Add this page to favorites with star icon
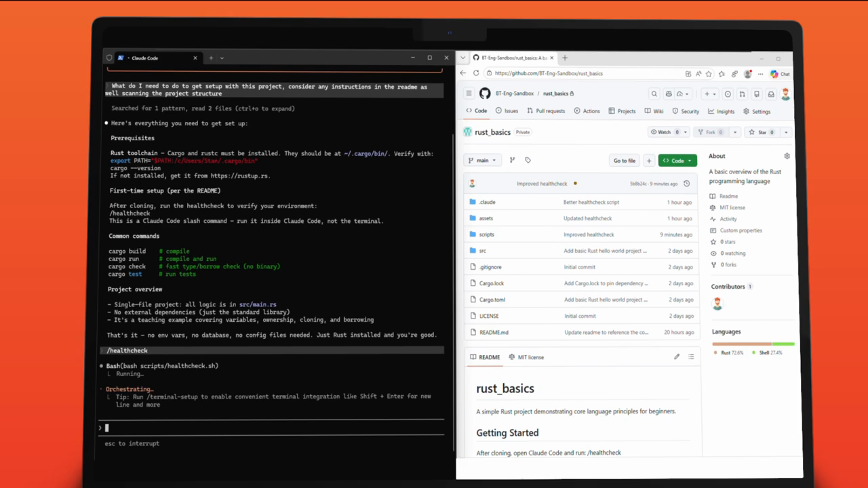 [709, 74]
